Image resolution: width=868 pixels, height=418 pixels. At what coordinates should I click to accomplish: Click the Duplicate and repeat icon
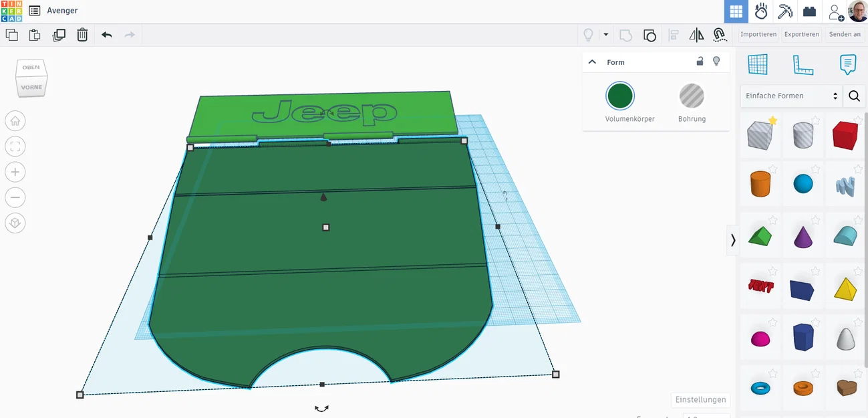59,35
